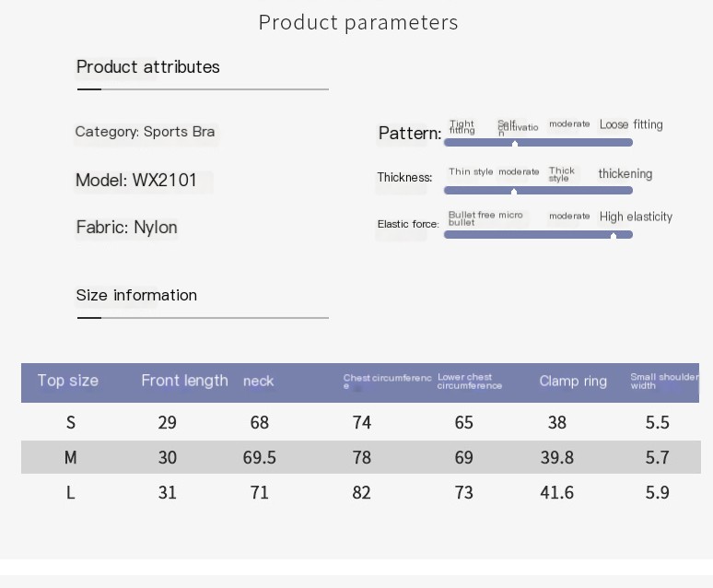713x588 pixels.
Task: Click the 'Thick style' label
Action: [x=562, y=174]
